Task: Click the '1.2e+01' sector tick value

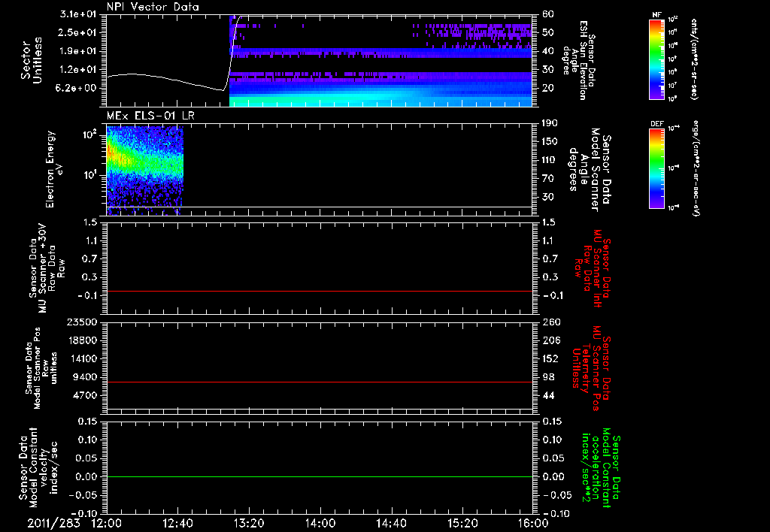Action: (x=78, y=70)
